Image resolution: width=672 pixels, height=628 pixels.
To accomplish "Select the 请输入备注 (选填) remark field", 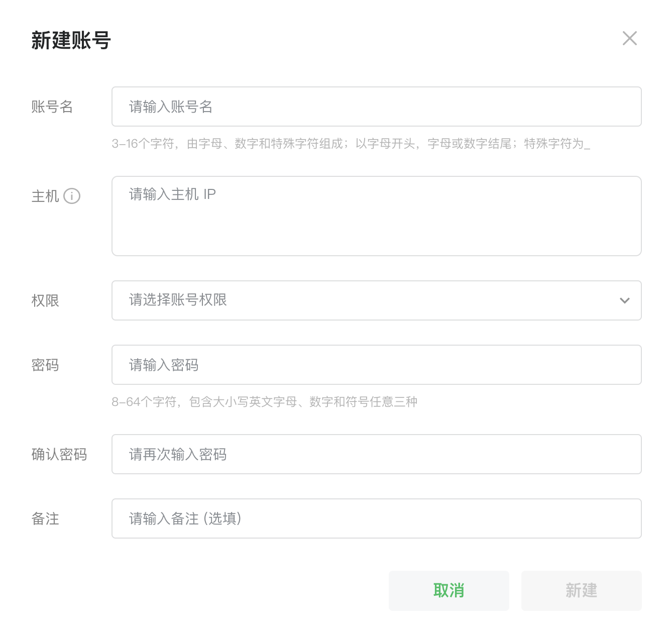I will click(376, 518).
